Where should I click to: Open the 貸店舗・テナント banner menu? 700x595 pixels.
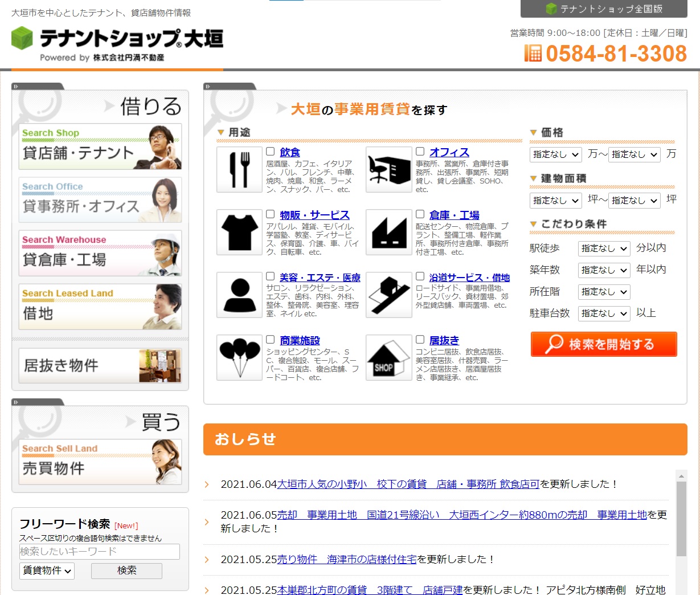point(100,147)
